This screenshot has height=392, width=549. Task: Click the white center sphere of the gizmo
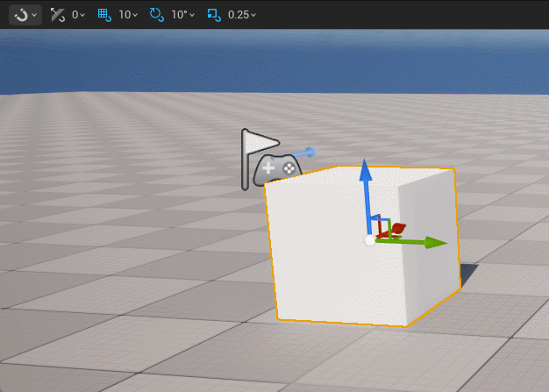(369, 241)
